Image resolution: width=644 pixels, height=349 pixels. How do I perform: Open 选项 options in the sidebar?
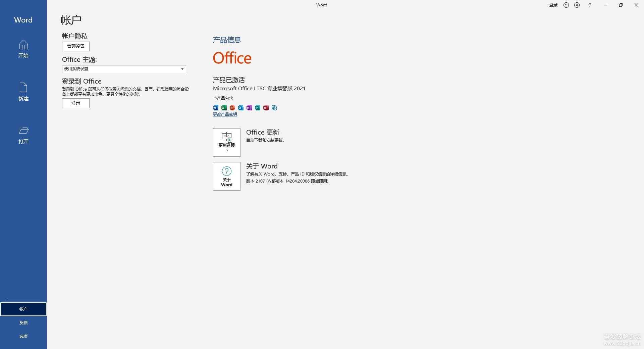23,337
